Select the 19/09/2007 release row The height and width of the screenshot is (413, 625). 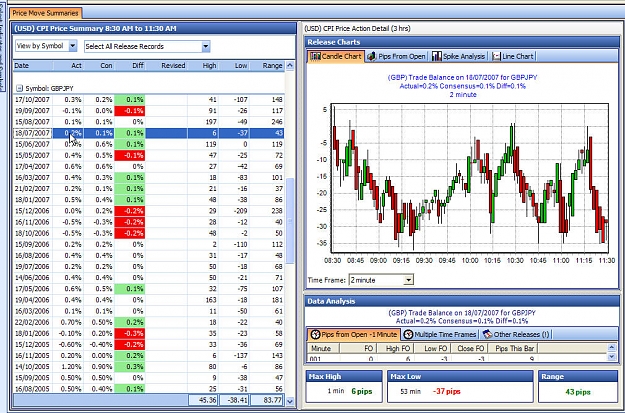[149, 110]
